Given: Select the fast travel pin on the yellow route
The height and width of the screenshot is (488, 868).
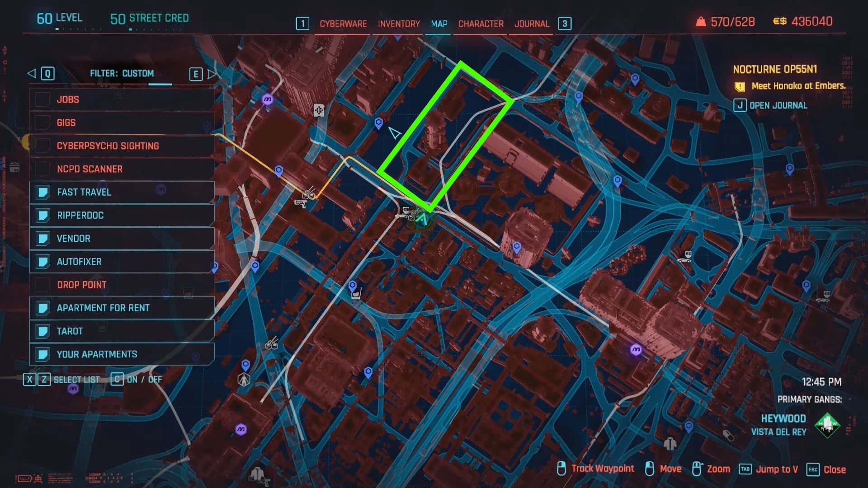Looking at the screenshot, I should 279,171.
